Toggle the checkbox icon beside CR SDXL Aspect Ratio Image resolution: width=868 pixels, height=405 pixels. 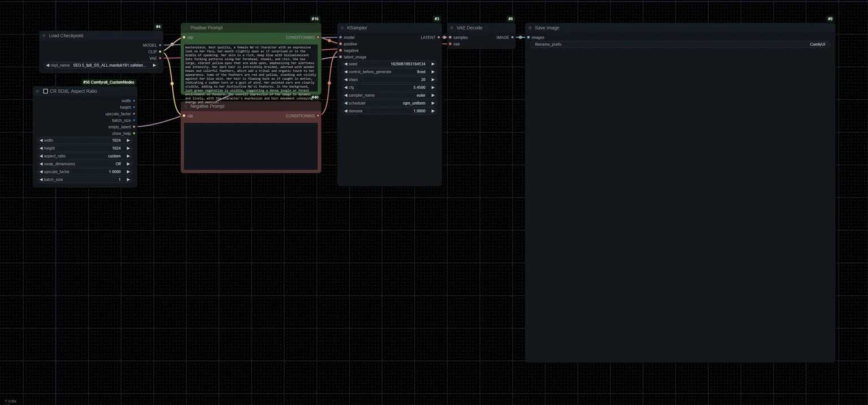46,91
